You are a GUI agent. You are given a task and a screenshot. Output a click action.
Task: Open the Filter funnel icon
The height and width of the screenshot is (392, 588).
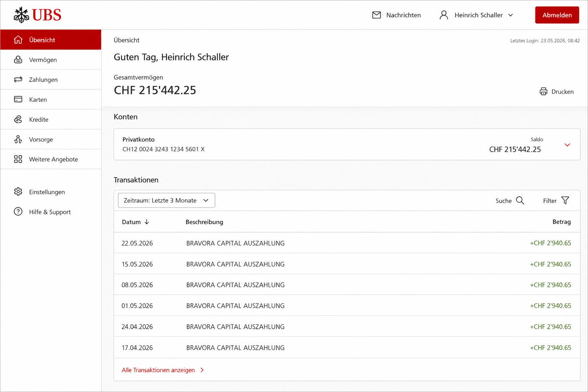click(565, 200)
